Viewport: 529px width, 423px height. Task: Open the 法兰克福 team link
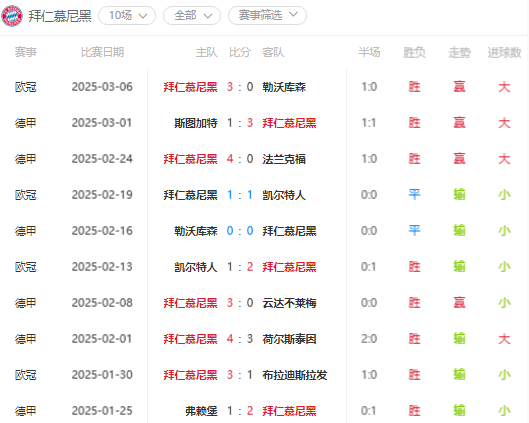tap(284, 159)
